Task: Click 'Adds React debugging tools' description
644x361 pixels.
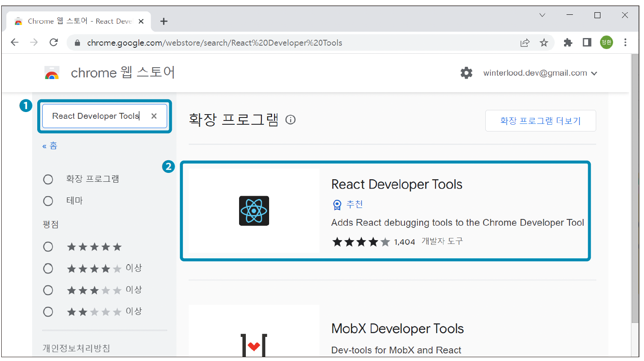Action: (x=457, y=222)
